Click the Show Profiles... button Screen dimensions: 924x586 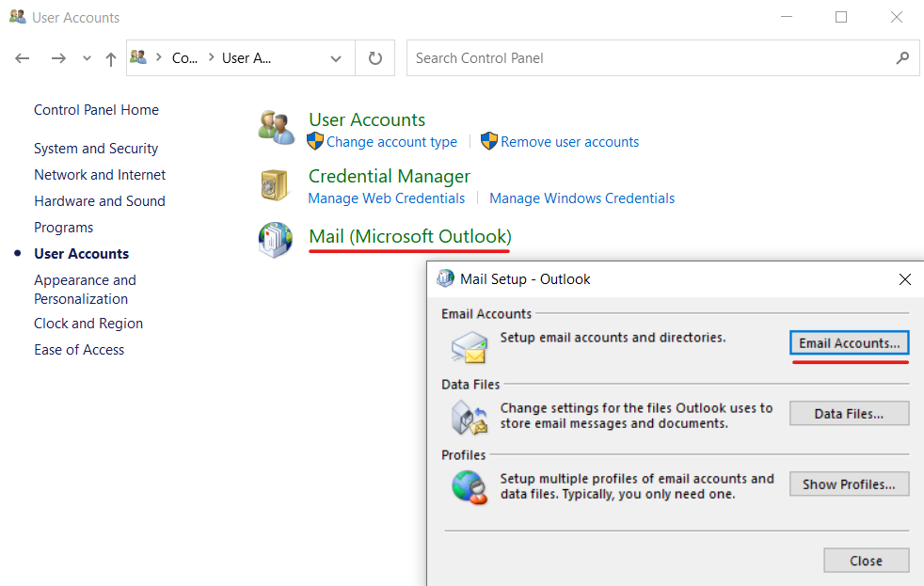[849, 484]
